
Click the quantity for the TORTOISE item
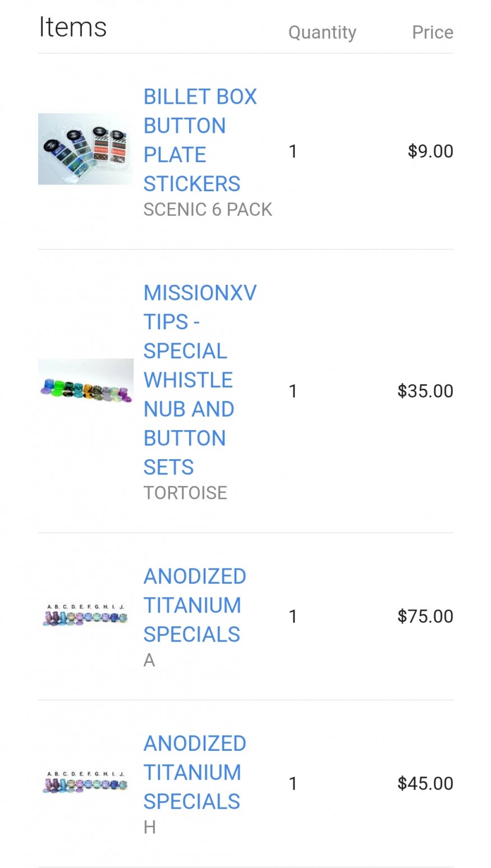point(292,391)
